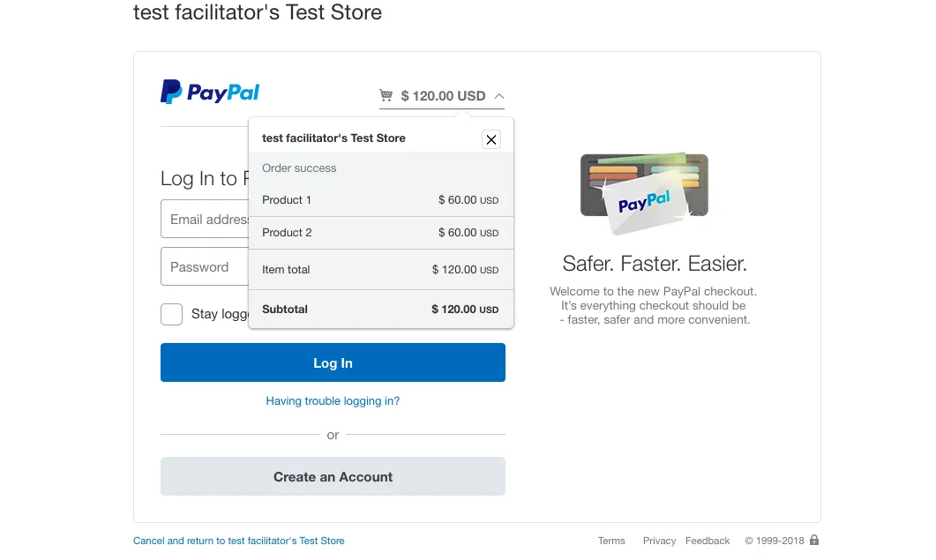Cancel and return to Test Store
Screen dimensions: 936x560
click(x=239, y=541)
